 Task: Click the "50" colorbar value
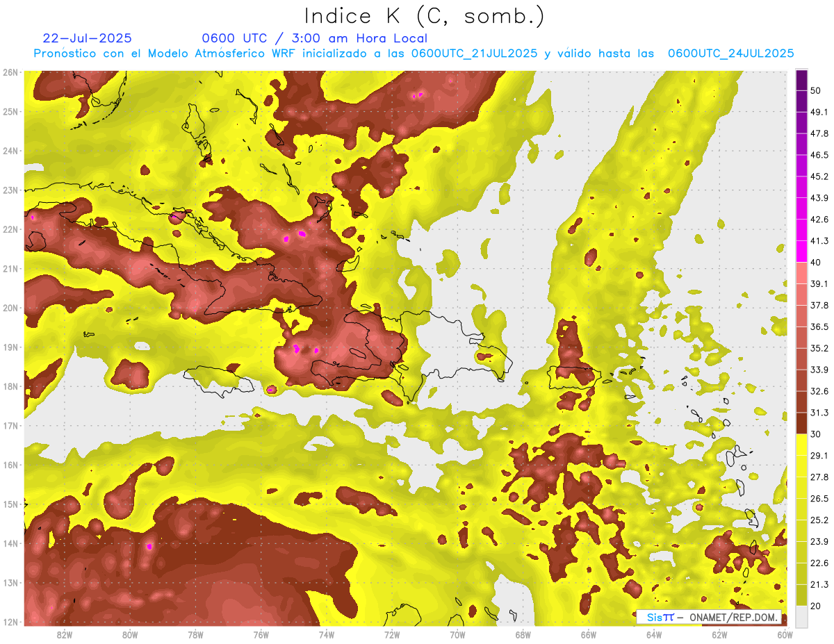[x=817, y=90]
